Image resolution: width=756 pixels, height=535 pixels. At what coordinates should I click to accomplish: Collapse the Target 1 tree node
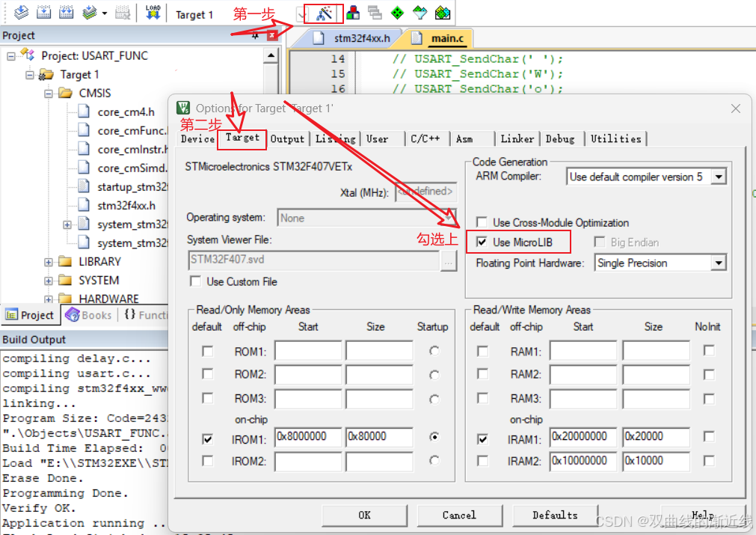pos(30,75)
